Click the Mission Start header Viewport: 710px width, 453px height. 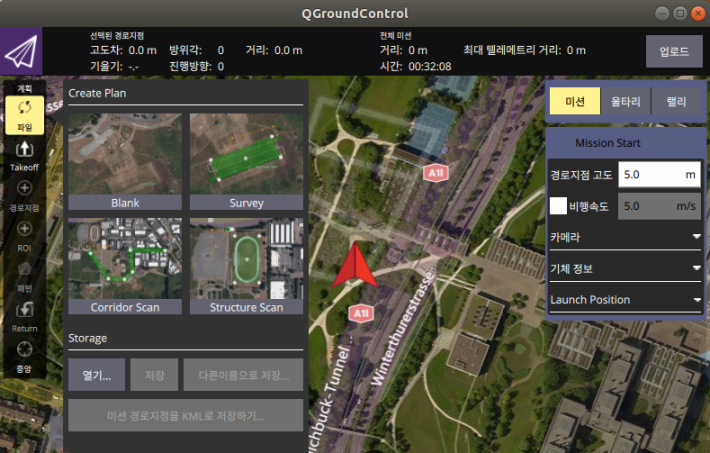[608, 143]
